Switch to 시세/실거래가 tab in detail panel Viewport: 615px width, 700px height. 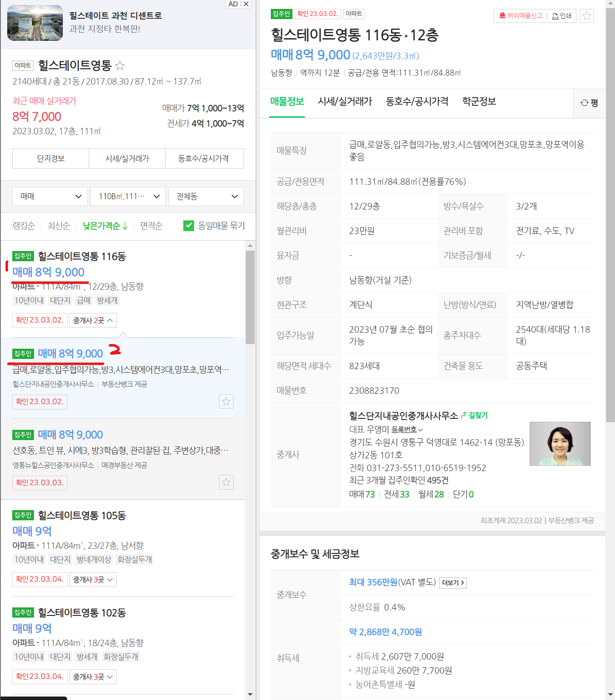click(x=345, y=102)
